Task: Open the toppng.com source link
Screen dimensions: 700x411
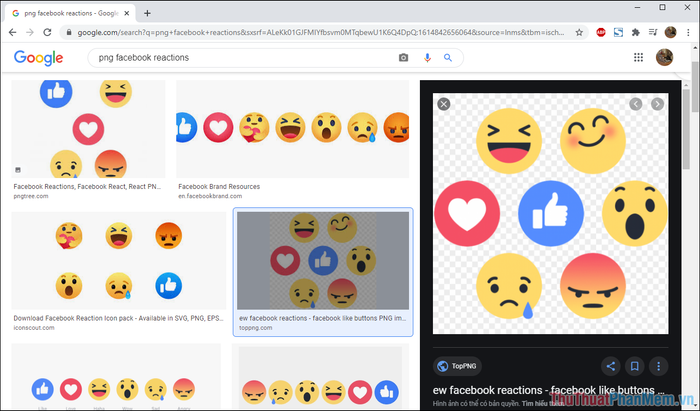Action: tap(255, 328)
